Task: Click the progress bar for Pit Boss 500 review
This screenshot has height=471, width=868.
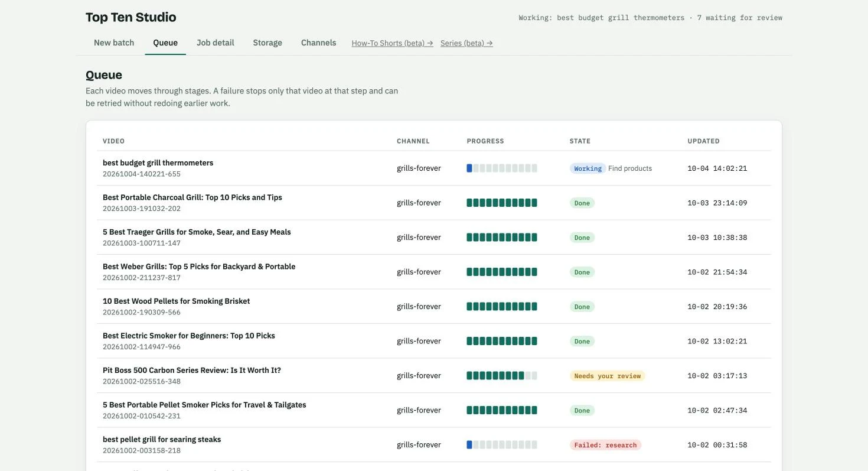Action: pos(502,376)
